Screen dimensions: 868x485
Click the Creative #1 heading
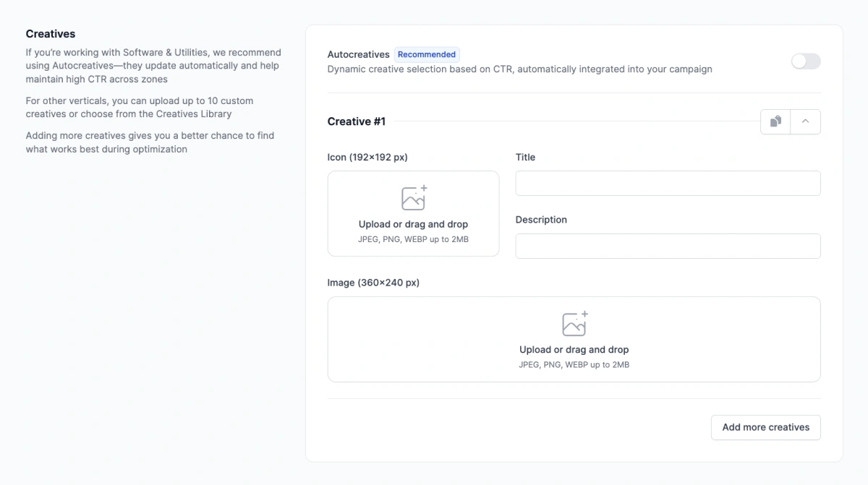(357, 121)
